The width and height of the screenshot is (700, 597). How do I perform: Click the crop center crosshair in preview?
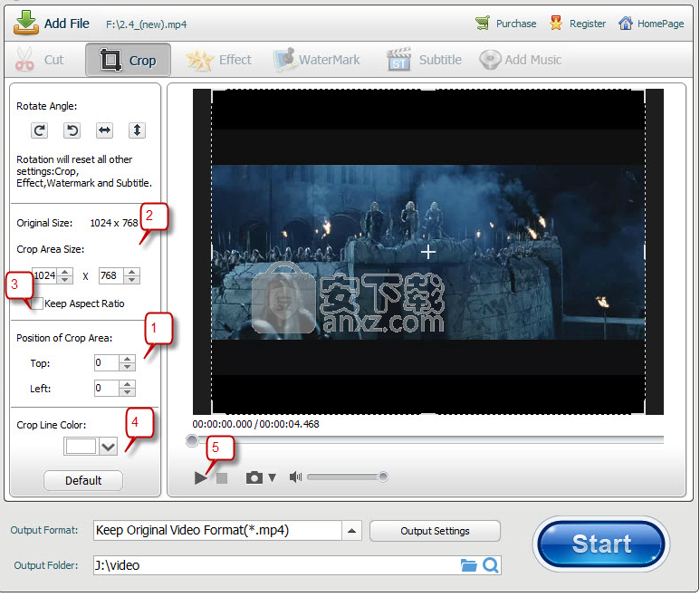(x=428, y=252)
